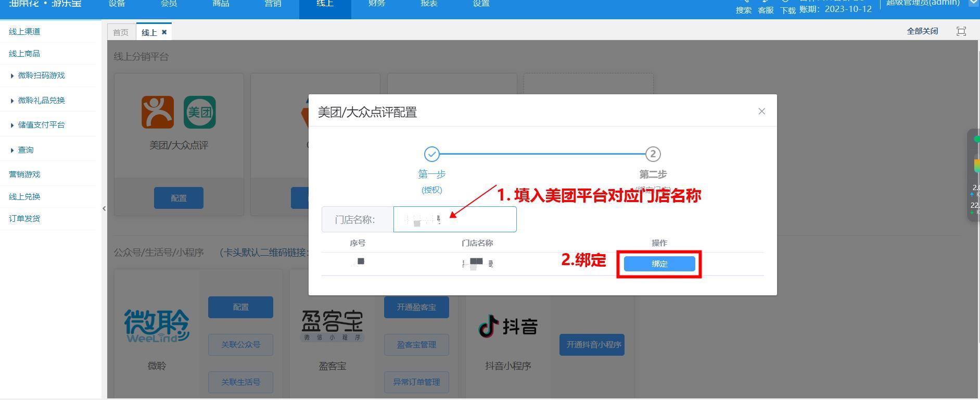Image resolution: width=980 pixels, height=400 pixels.
Task: Click 全部关闭 to close all tabs
Action: pyautogui.click(x=922, y=31)
